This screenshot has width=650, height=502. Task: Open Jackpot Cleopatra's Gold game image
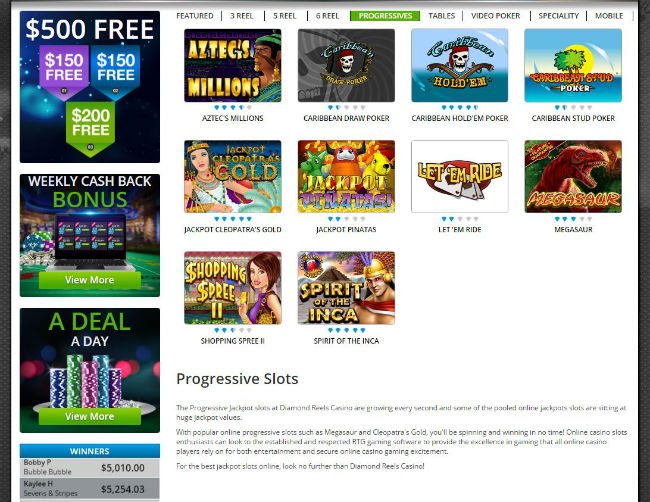tap(233, 177)
